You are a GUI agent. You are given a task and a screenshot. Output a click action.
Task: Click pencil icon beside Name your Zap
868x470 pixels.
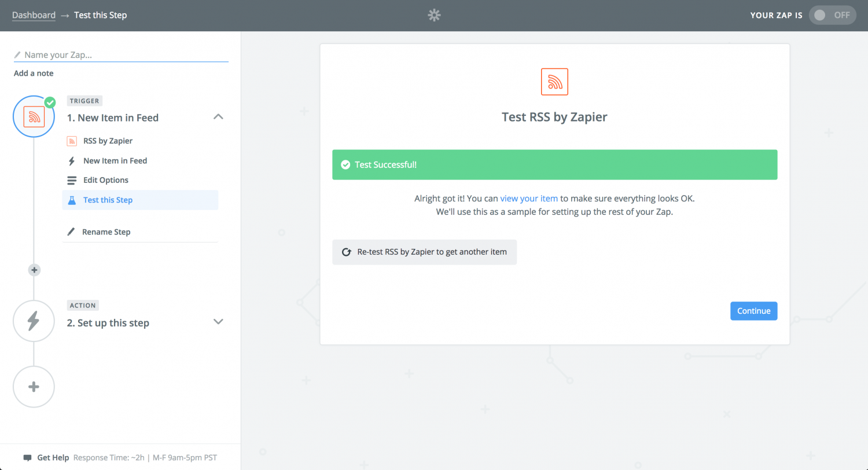pos(17,55)
